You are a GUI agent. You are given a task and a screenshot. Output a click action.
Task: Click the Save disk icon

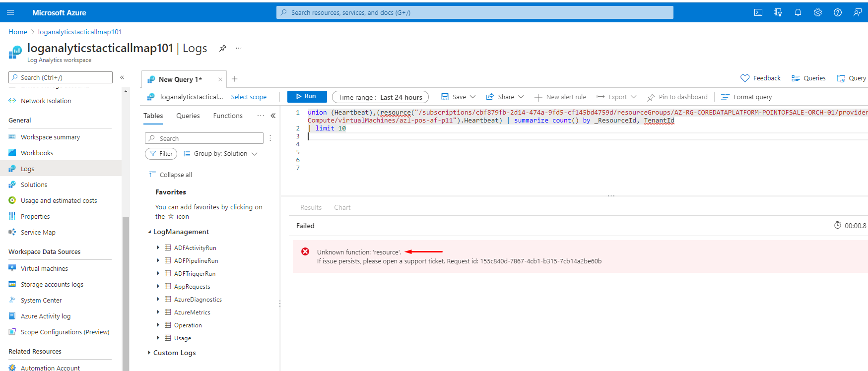(x=445, y=97)
